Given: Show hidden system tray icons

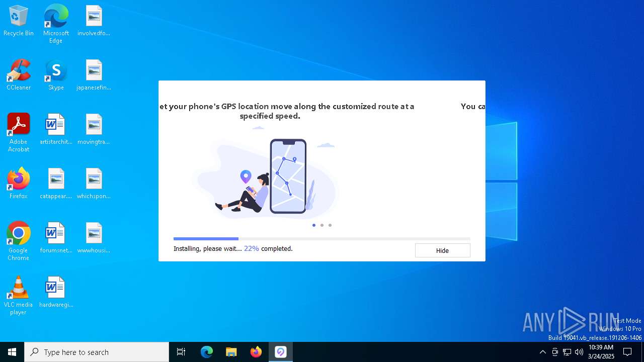Looking at the screenshot, I should coord(542,352).
